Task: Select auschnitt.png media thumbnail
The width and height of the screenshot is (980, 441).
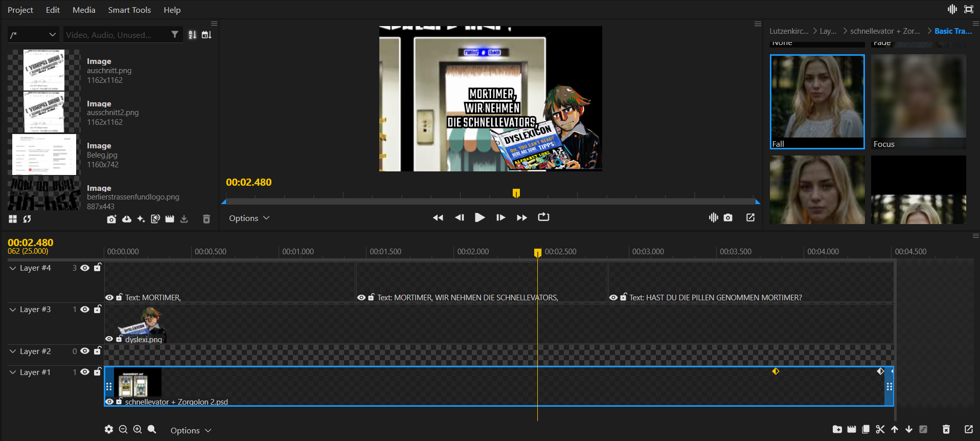Action: point(44,70)
